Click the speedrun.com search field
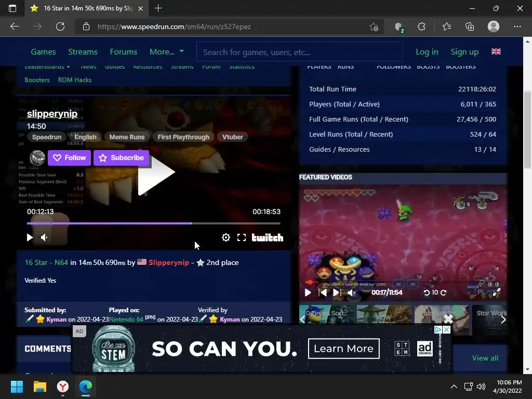The width and height of the screenshot is (532, 399). point(300,52)
